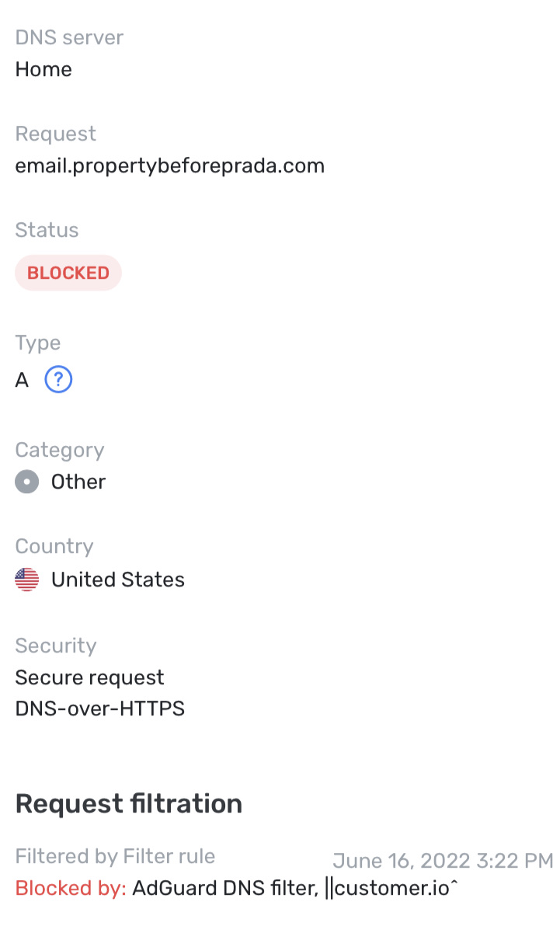Click the Status section label
The image size is (560, 926).
click(47, 229)
